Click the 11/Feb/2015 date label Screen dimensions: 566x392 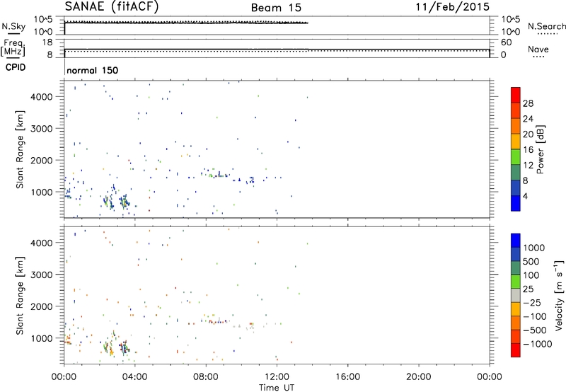coord(453,7)
